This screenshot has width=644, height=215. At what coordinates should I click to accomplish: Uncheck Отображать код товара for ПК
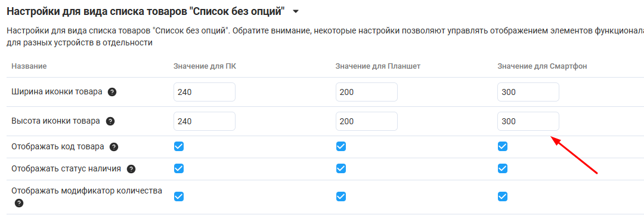179,146
